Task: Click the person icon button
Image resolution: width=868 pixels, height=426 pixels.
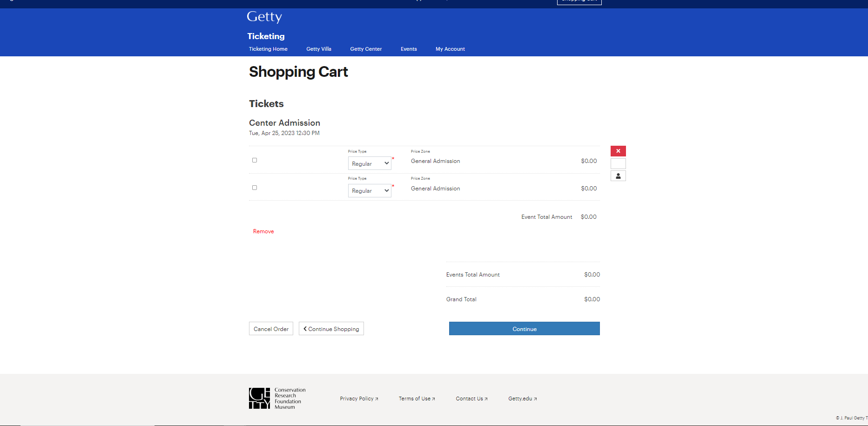Action: pyautogui.click(x=618, y=176)
